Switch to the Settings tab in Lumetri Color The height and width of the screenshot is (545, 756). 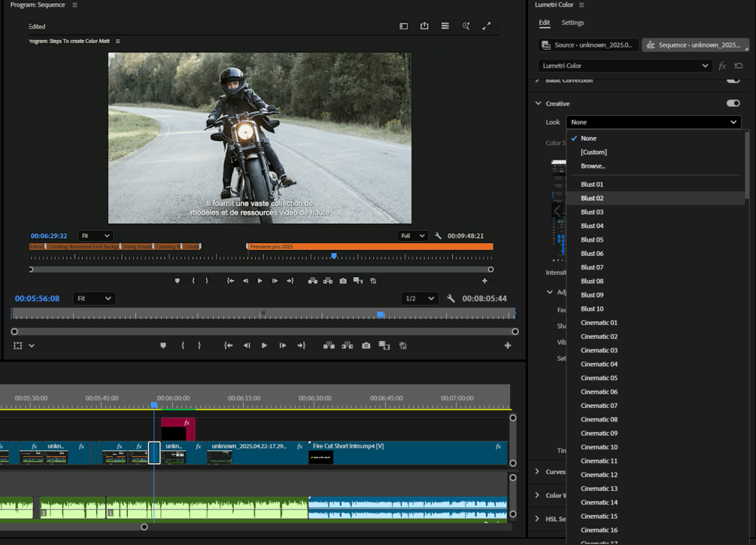click(x=572, y=23)
